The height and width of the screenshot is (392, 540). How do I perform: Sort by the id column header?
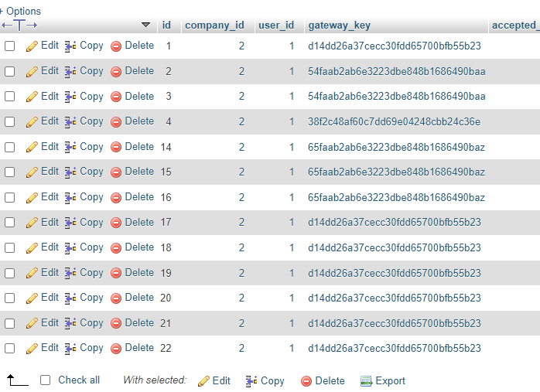click(166, 25)
